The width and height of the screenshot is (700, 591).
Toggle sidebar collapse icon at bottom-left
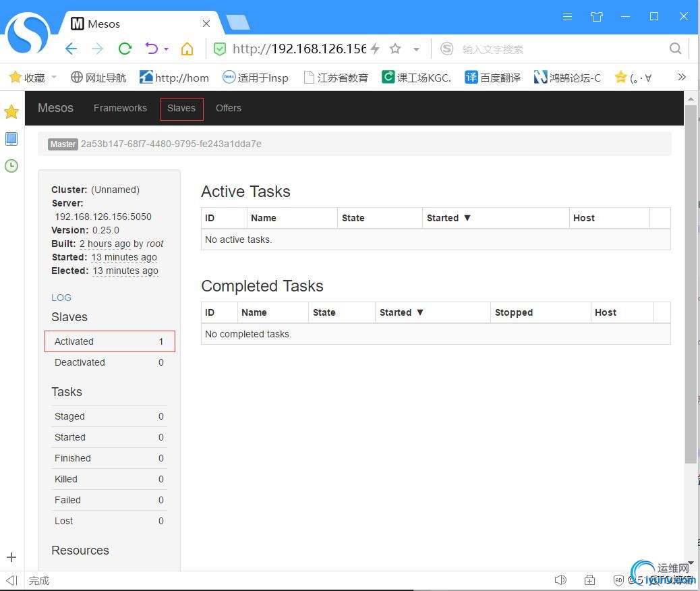click(12, 580)
